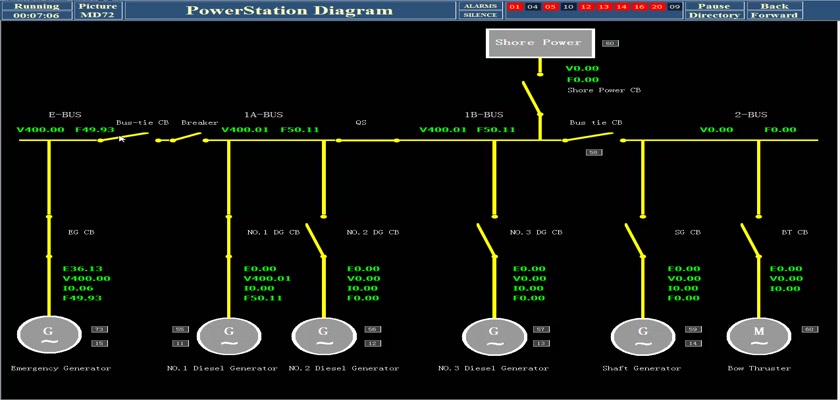
Task: Open the Directory
Action: tap(714, 15)
